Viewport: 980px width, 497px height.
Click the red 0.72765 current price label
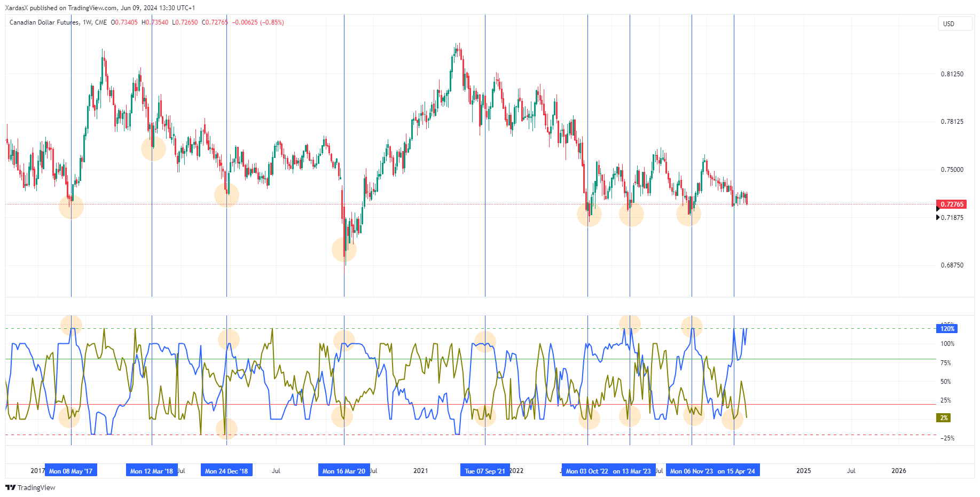(951, 204)
